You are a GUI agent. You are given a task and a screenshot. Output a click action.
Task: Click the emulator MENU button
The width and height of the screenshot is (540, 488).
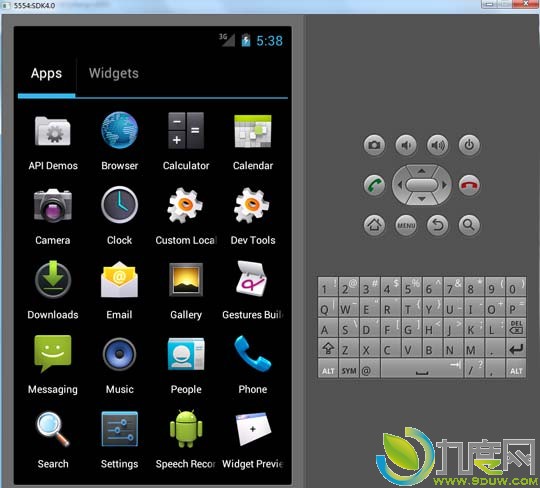(x=406, y=225)
